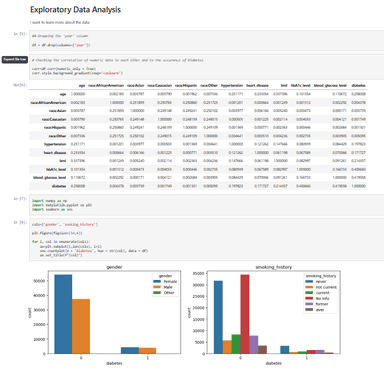384x371 pixels.
Task: Select the 'race:Hispanic' column header
Action: (x=186, y=85)
